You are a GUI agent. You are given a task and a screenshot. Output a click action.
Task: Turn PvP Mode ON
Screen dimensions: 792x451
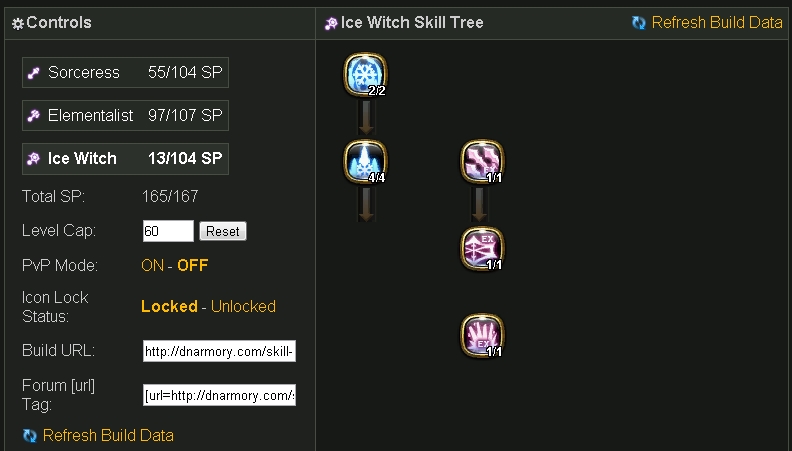152,265
